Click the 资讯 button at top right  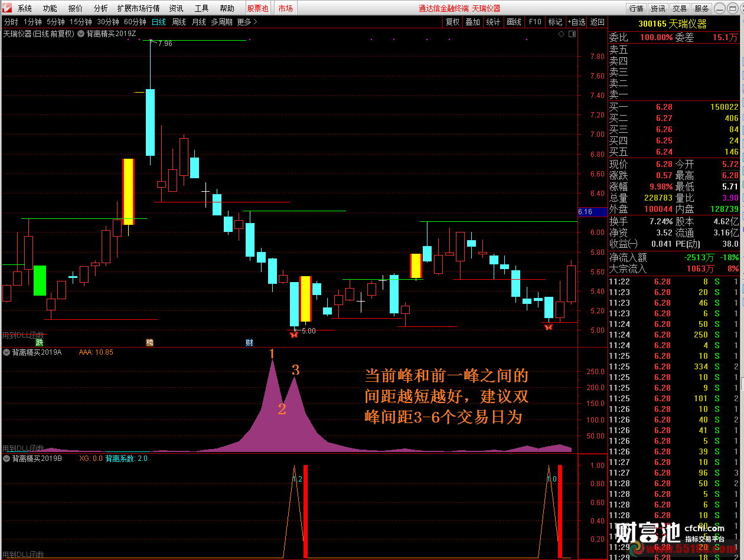[x=658, y=8]
